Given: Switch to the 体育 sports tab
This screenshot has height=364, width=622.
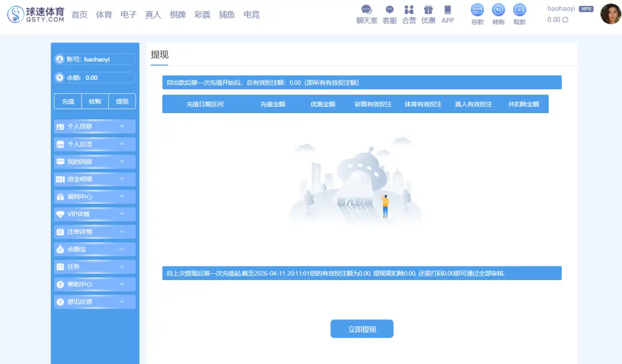Looking at the screenshot, I should tap(104, 15).
